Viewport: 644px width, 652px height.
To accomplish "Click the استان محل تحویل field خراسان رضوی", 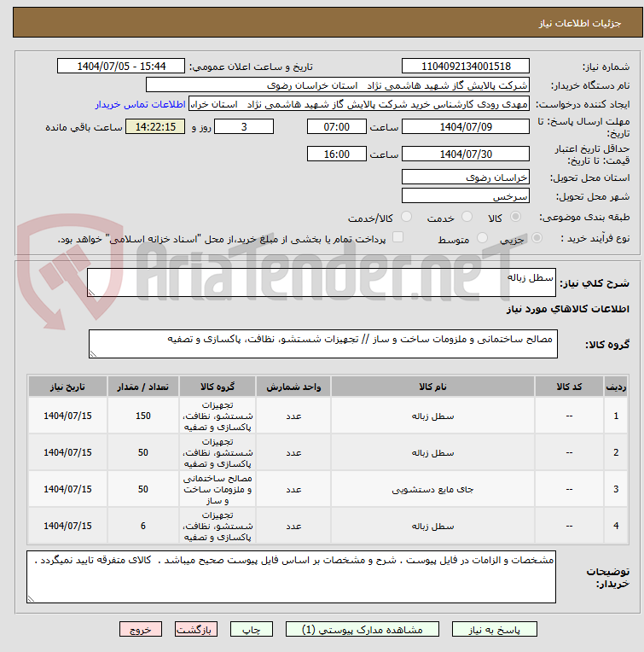I will coord(466,178).
